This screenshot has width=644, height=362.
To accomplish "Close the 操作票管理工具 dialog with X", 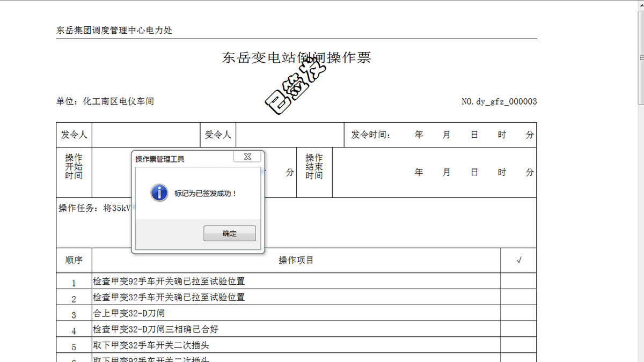I will pyautogui.click(x=247, y=157).
